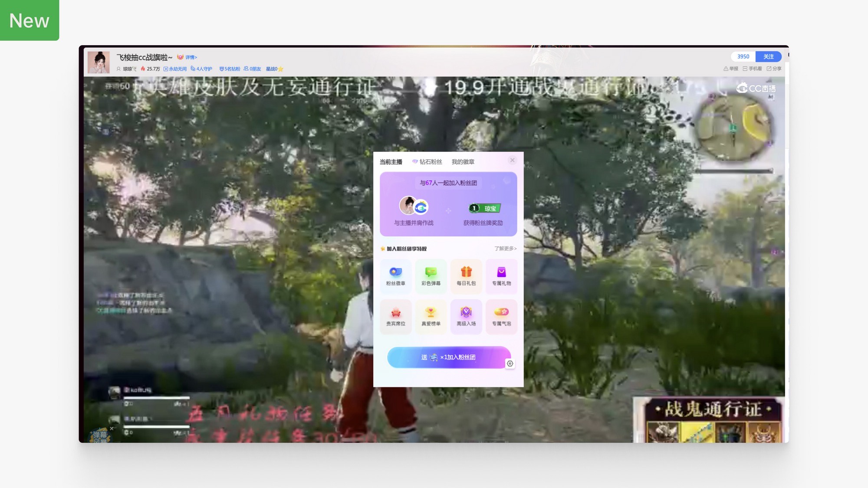The height and width of the screenshot is (488, 868).
Task: Click the 战鬼通行证 promo banner
Action: tap(709, 420)
